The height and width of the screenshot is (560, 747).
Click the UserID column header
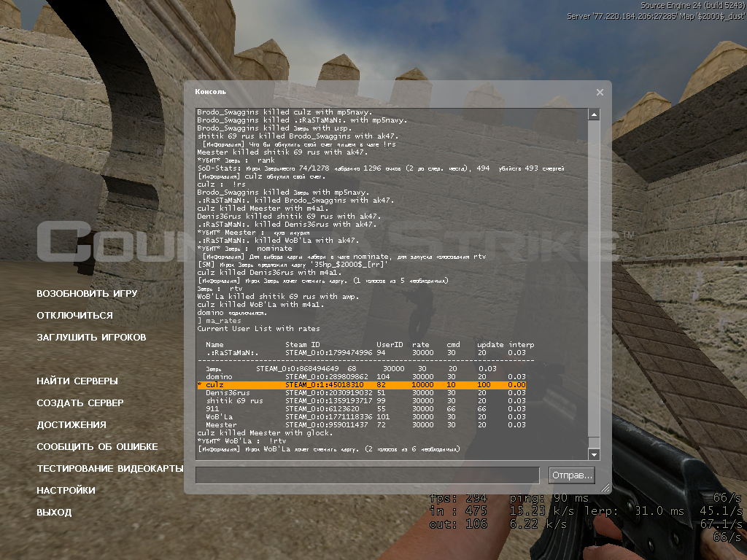tap(390, 345)
